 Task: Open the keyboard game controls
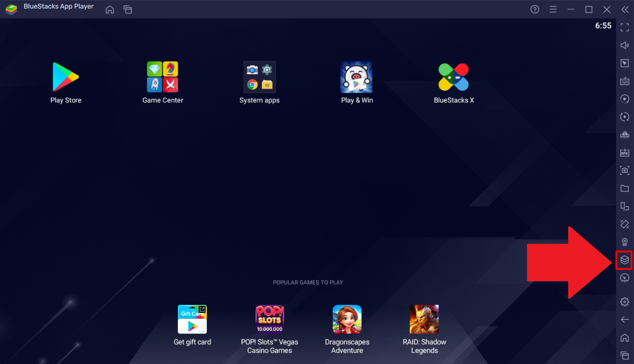point(625,81)
